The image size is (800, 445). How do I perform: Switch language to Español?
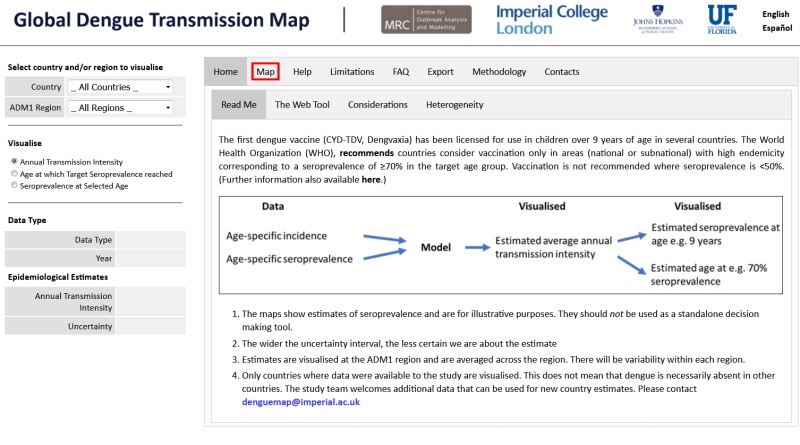coord(776,28)
